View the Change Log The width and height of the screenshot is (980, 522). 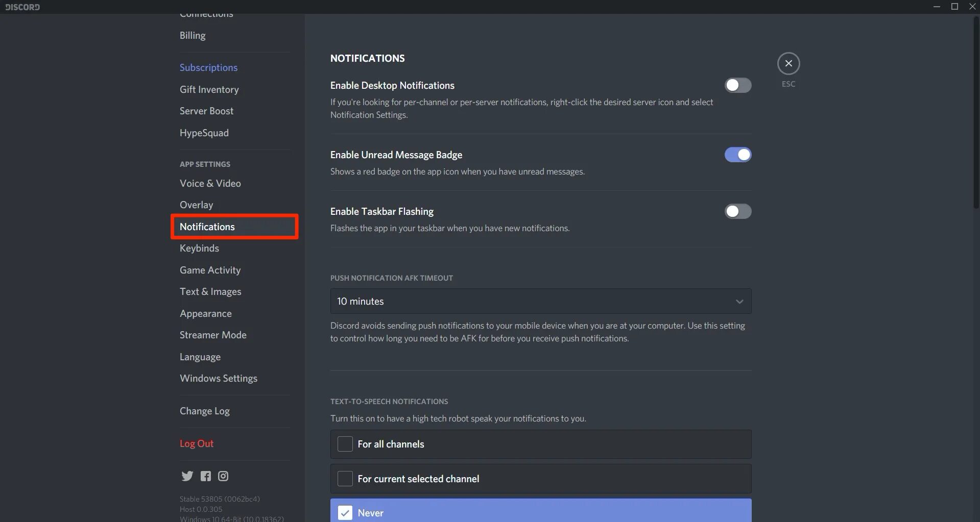(x=205, y=411)
